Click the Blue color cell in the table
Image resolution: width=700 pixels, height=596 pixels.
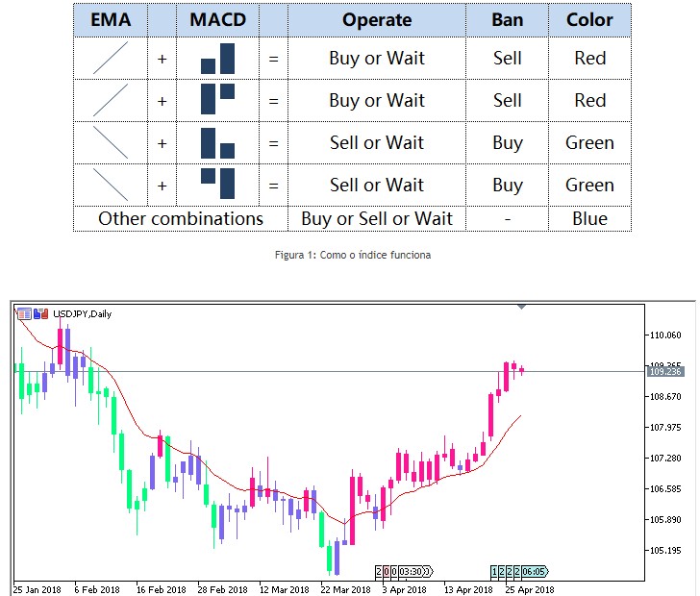point(589,218)
